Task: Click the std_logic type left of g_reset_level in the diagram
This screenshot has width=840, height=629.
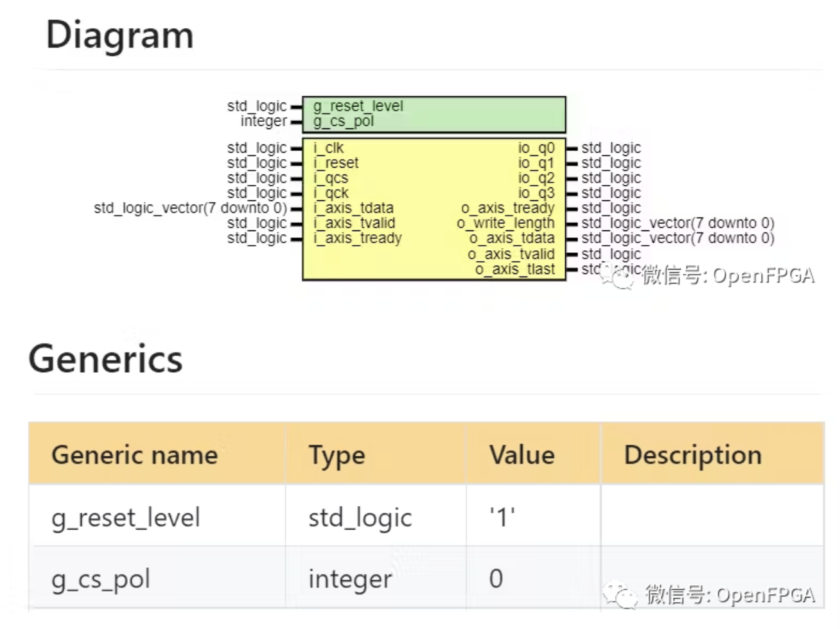Action: pos(257,106)
